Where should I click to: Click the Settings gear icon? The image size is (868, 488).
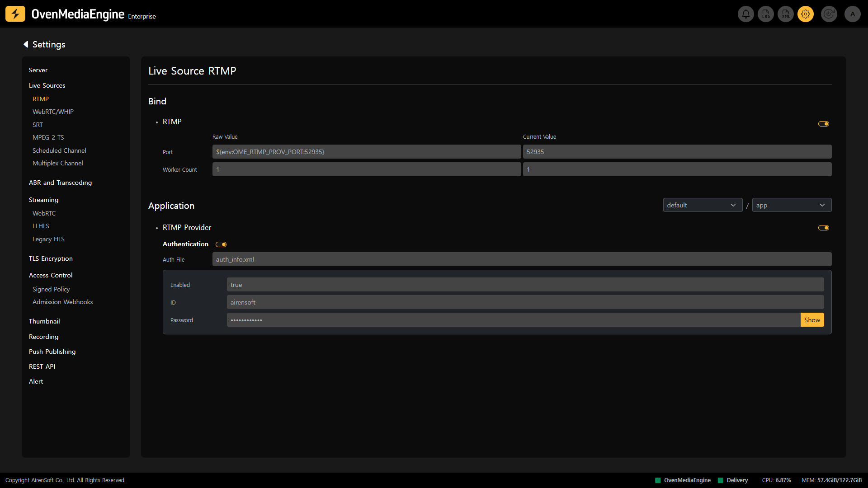[x=806, y=14]
